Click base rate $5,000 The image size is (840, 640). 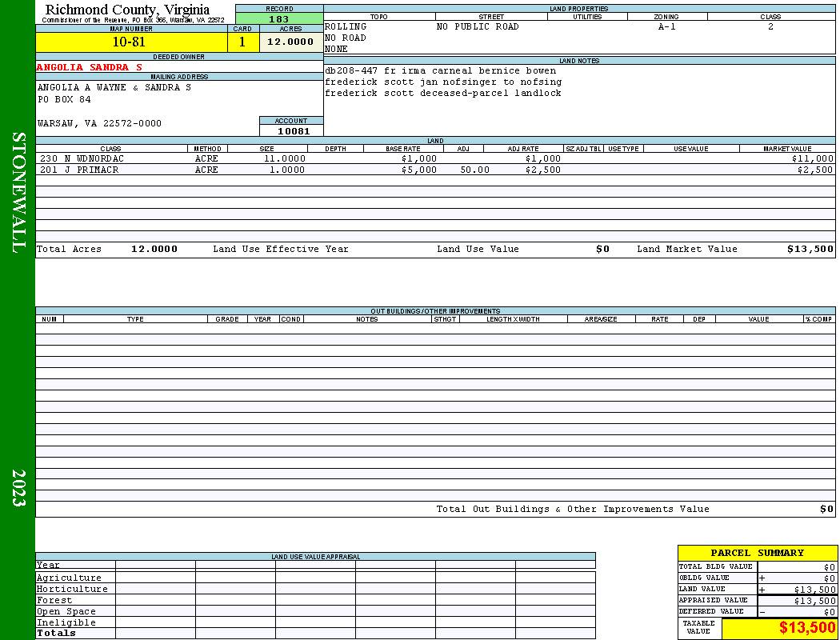[419, 170]
